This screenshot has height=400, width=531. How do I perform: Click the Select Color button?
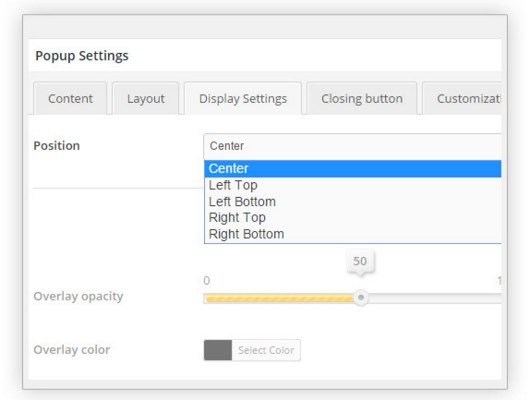(266, 350)
